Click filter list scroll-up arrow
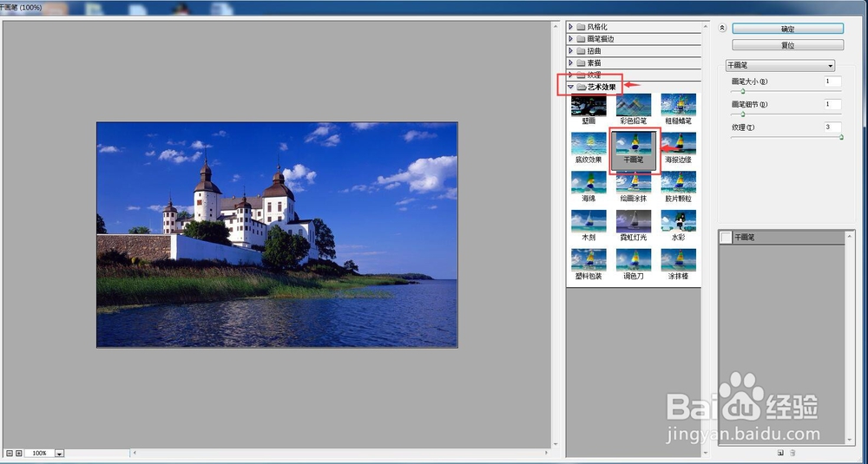 pyautogui.click(x=706, y=25)
